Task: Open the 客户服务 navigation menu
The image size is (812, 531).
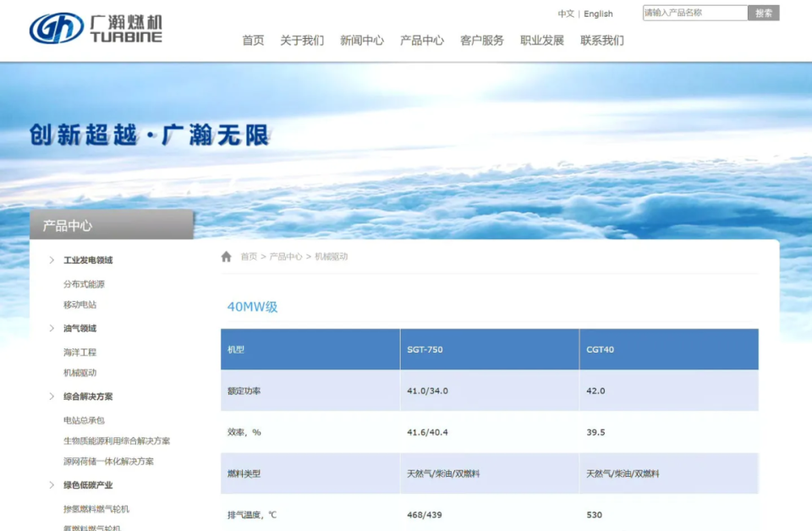Action: (x=480, y=40)
